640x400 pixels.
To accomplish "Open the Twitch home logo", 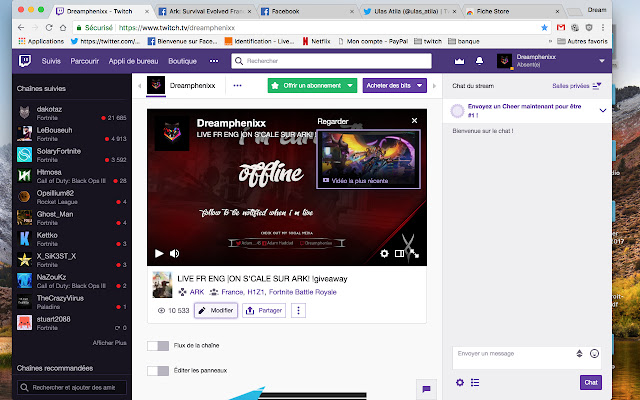I will [25, 61].
